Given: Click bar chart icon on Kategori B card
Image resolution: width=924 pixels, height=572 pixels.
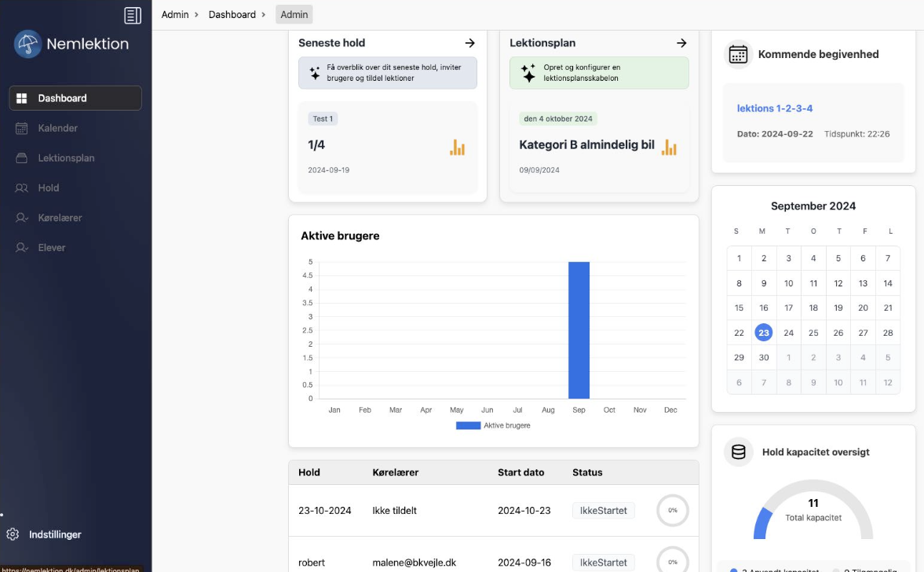Looking at the screenshot, I should (x=669, y=147).
